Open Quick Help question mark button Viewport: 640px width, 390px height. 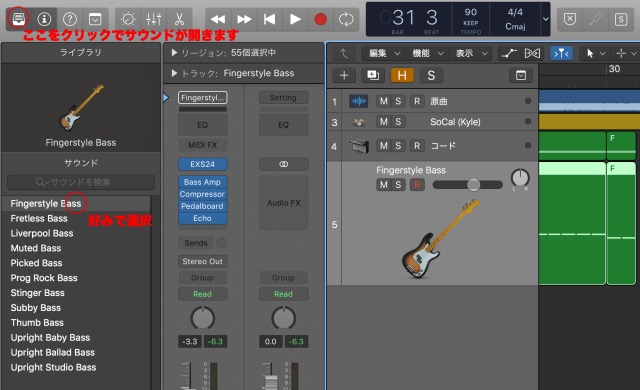click(x=70, y=19)
